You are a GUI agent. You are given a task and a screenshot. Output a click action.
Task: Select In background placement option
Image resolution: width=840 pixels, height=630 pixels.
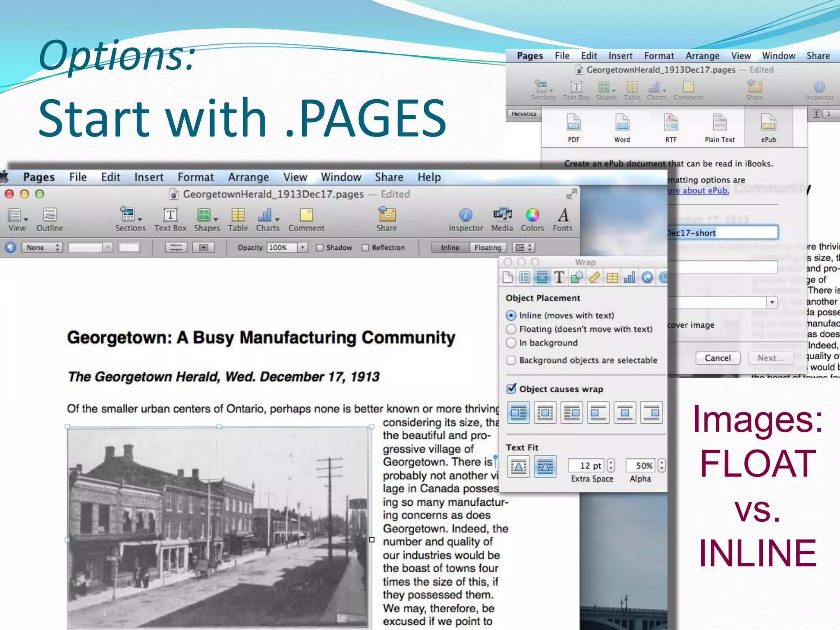point(511,343)
